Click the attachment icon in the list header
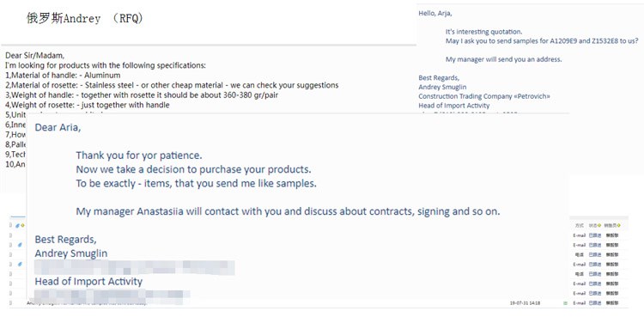 click(x=17, y=225)
